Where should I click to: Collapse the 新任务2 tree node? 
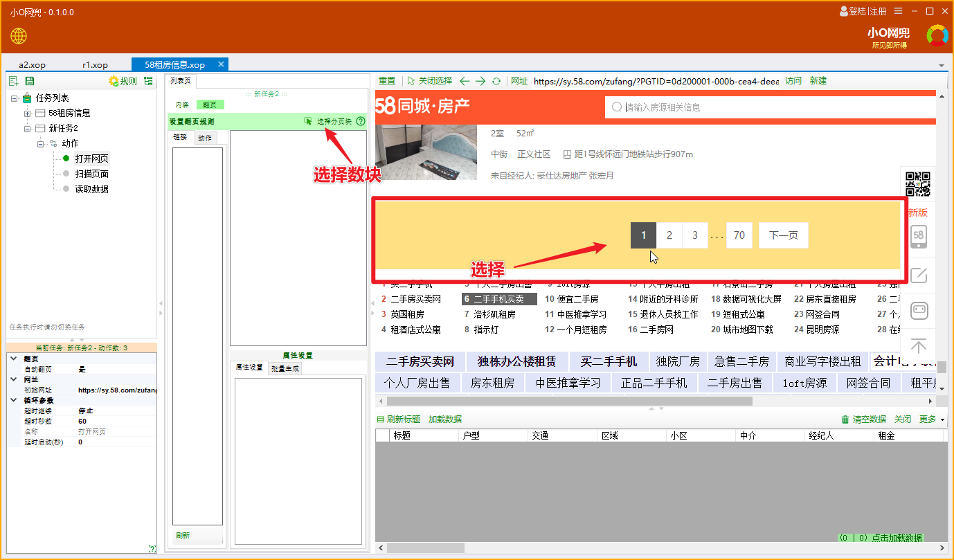point(27,128)
